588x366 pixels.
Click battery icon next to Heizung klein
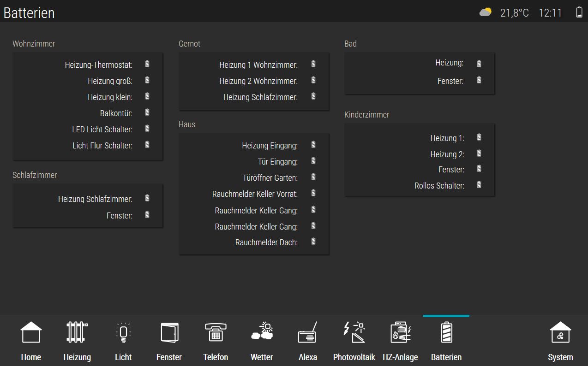click(x=147, y=96)
